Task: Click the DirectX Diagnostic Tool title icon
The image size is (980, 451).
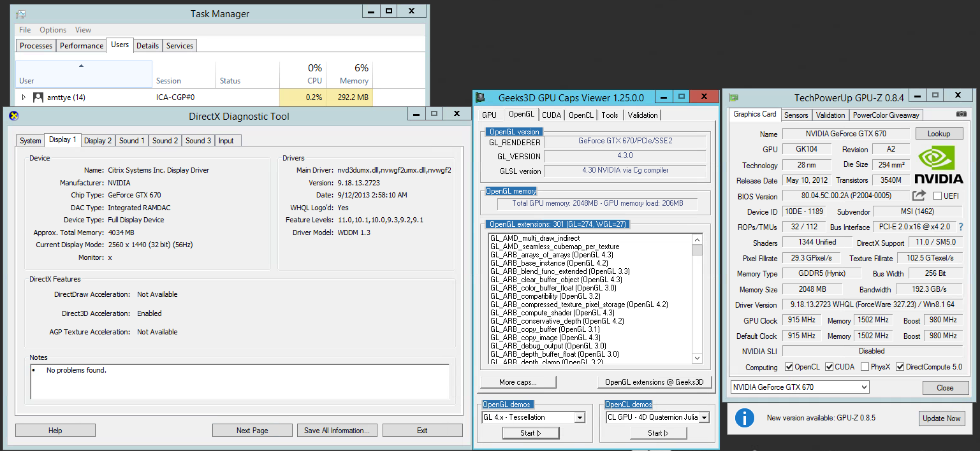Action: pyautogui.click(x=13, y=115)
